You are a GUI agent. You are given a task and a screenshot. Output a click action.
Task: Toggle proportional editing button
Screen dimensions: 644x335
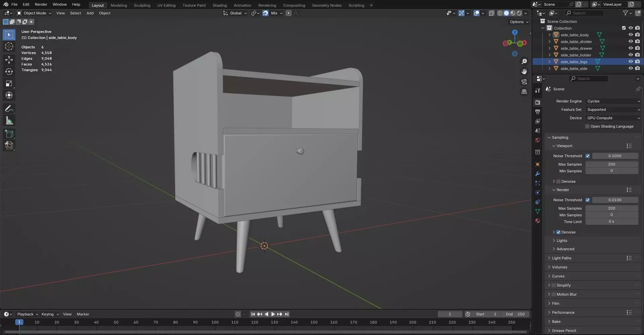click(x=288, y=13)
